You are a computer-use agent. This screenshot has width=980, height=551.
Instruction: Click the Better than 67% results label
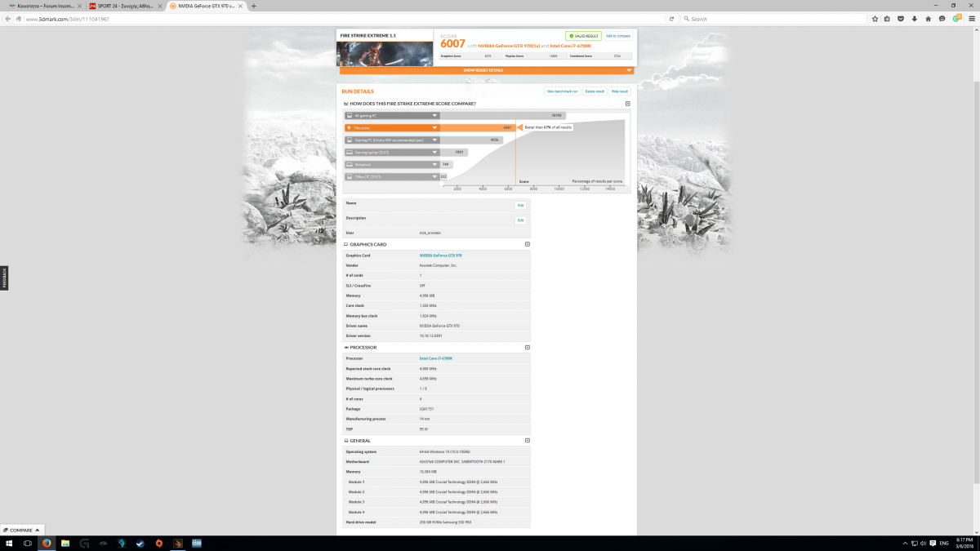click(x=548, y=127)
